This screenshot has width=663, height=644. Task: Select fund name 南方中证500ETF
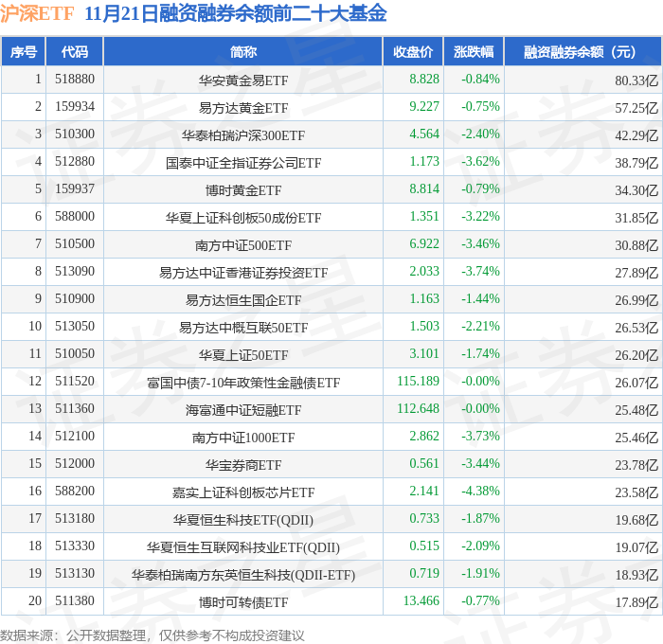click(243, 245)
